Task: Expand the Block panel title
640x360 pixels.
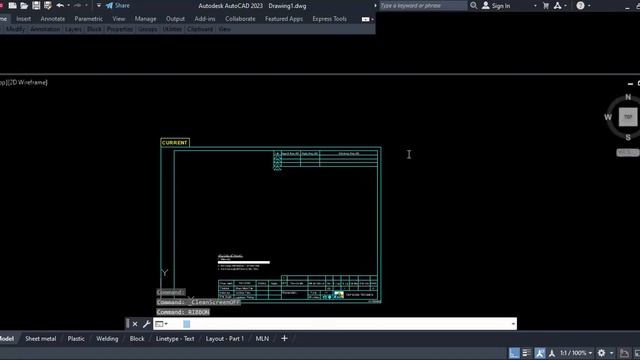Action: pos(94,29)
